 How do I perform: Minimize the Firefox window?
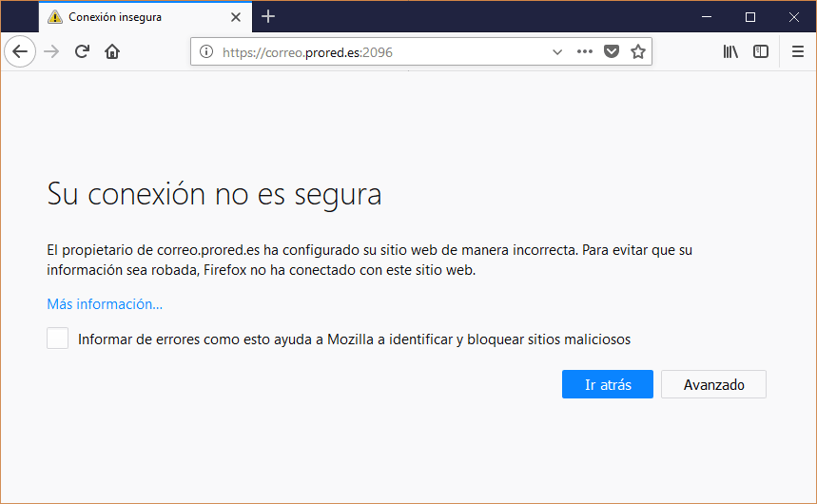tap(707, 17)
